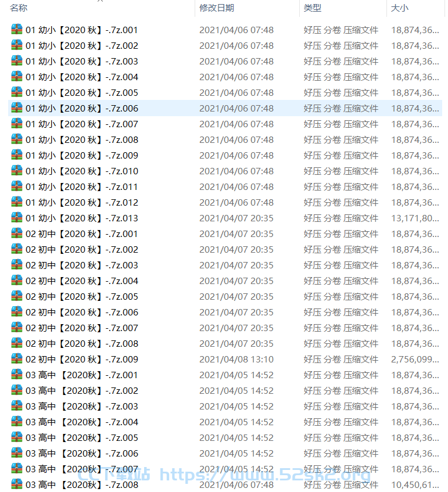Viewport: 448px width, 492px height.
Task: Click type 好压 分卷 压缩文件 of 幼小 .002
Action: (341, 46)
